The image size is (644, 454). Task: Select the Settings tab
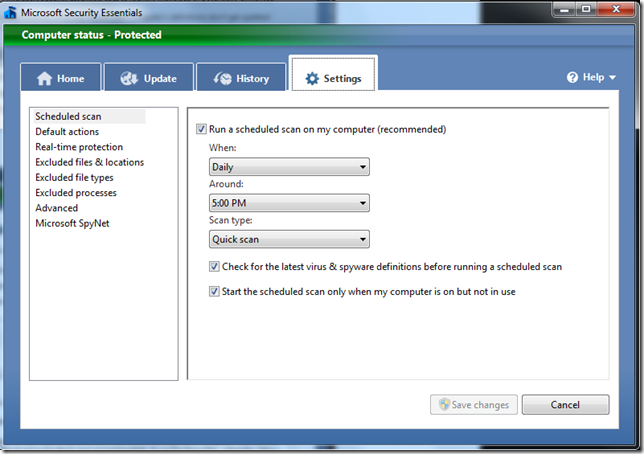coord(333,74)
